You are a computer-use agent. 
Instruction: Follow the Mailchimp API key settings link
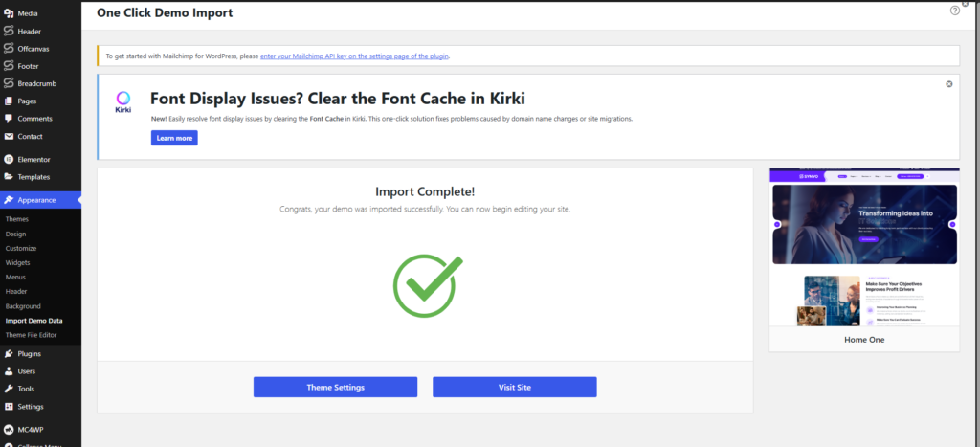point(354,56)
